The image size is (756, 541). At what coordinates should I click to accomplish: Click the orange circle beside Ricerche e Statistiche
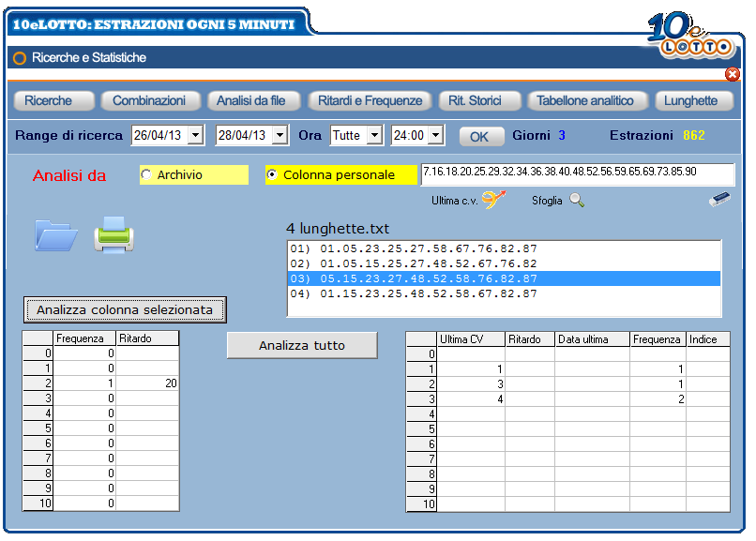[x=20, y=58]
